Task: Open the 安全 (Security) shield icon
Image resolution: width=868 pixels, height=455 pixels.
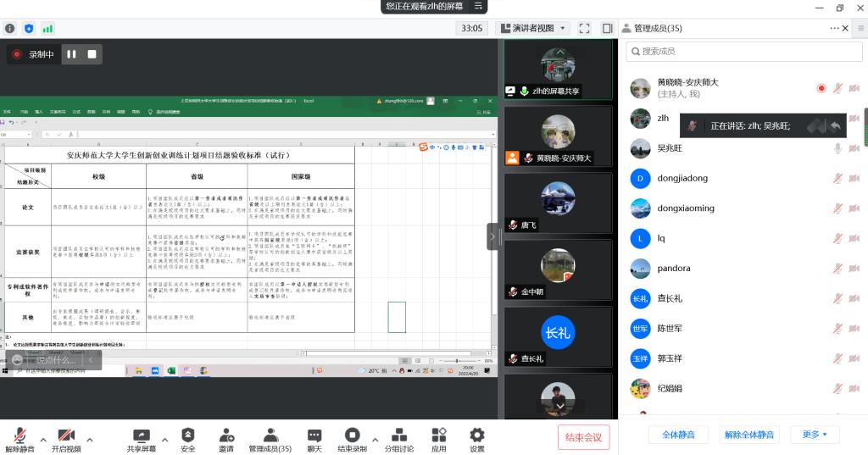Action: point(187,436)
